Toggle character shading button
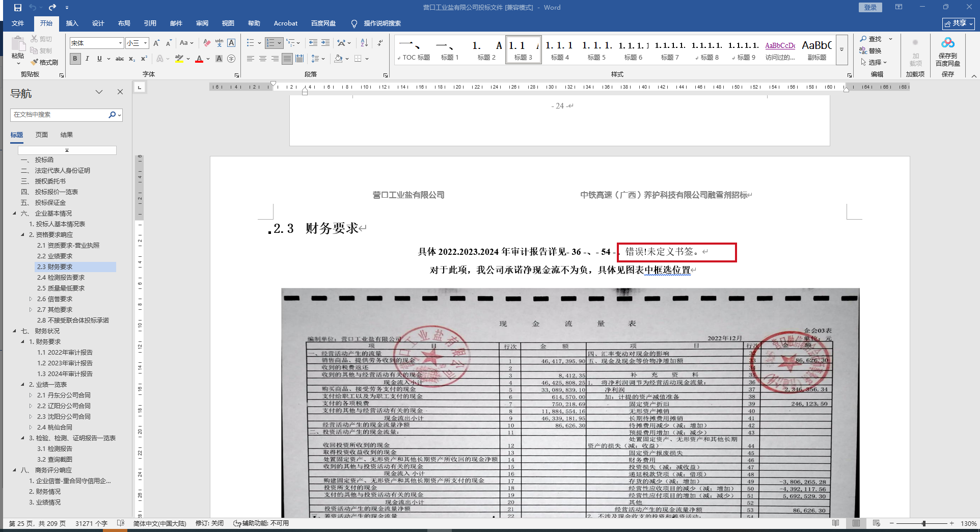 click(x=219, y=59)
